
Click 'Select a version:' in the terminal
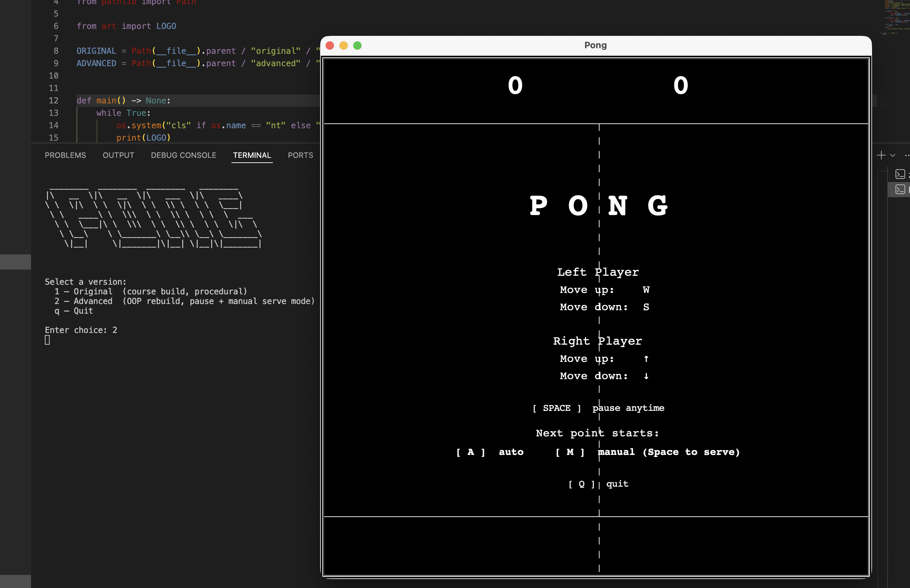[86, 282]
